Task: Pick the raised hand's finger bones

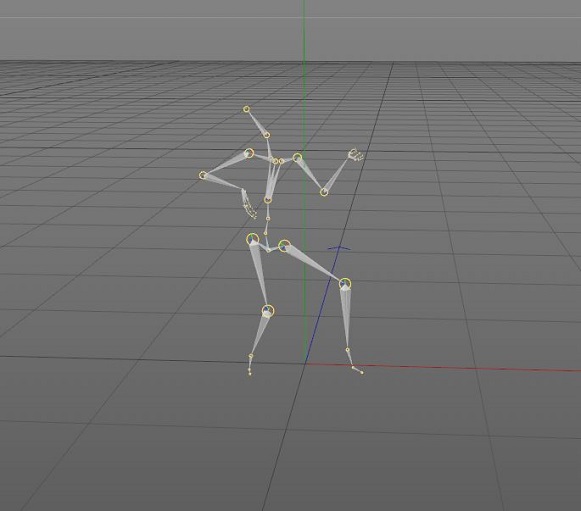Action: point(356,155)
